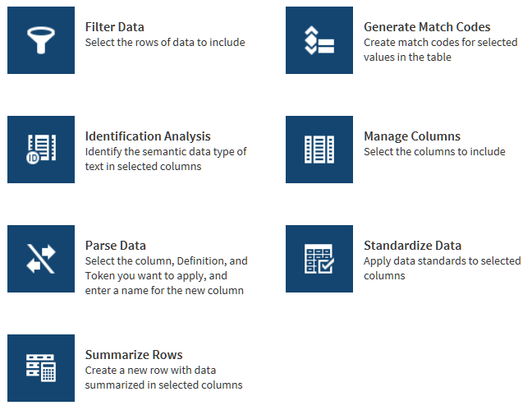Click the Filter Data funnel icon
The image size is (532, 410).
point(41,40)
